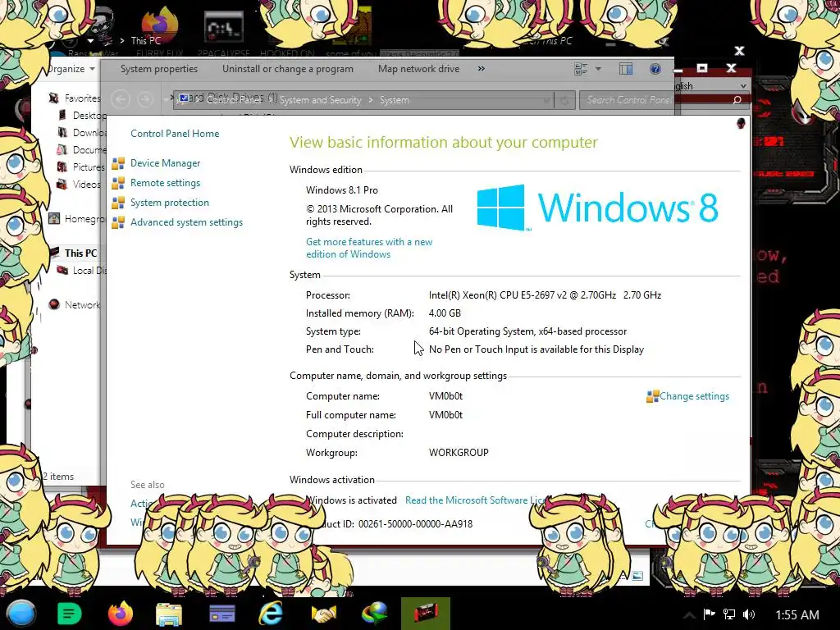Viewport: 840px width, 630px height.
Task: Click the Computer name value VM0b0t
Action: [445, 396]
